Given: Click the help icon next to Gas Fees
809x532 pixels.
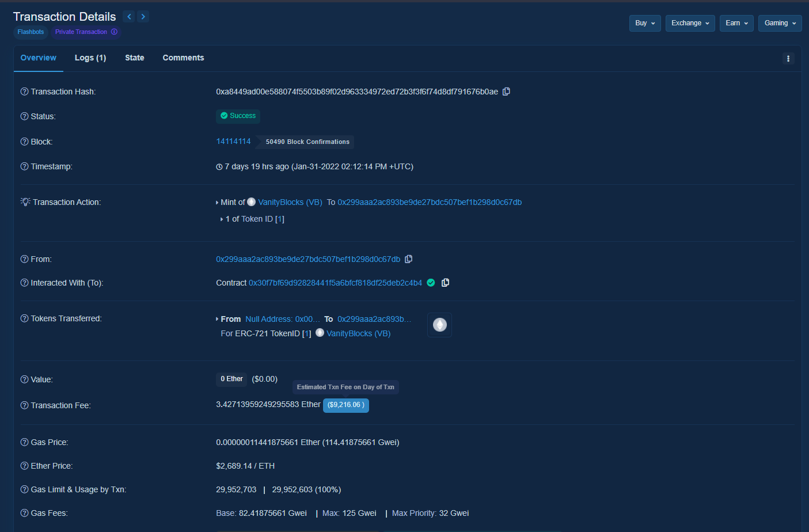Looking at the screenshot, I should (24, 513).
